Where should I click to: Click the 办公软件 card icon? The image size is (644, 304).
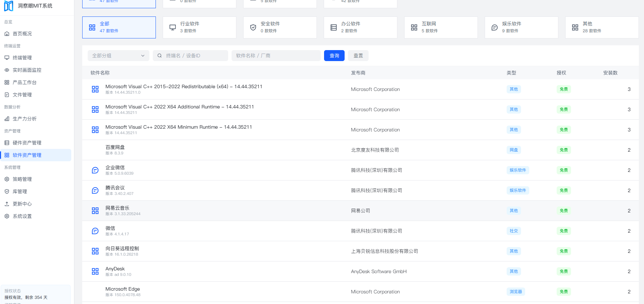334,27
